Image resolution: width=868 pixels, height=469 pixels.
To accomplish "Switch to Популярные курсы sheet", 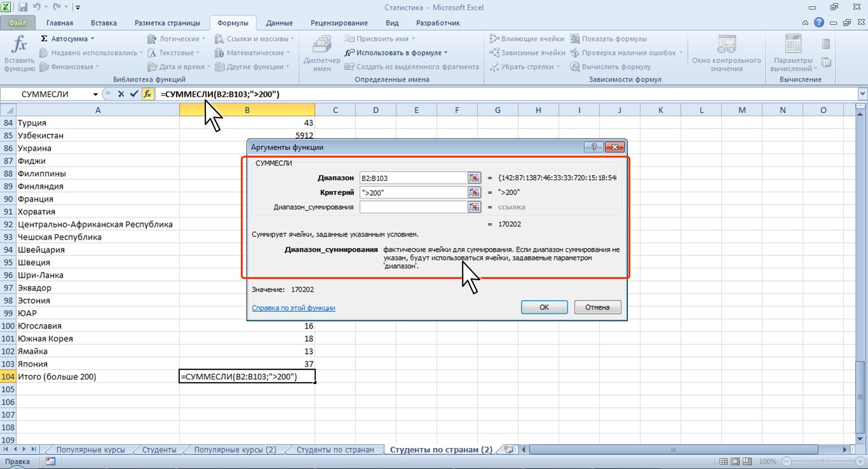I will tap(91, 450).
